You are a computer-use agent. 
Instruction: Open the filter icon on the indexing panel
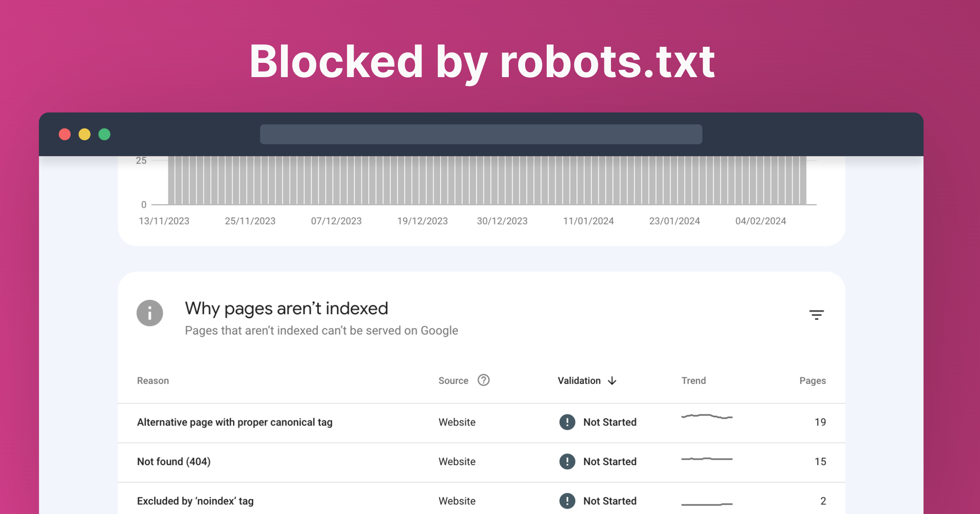(x=816, y=315)
